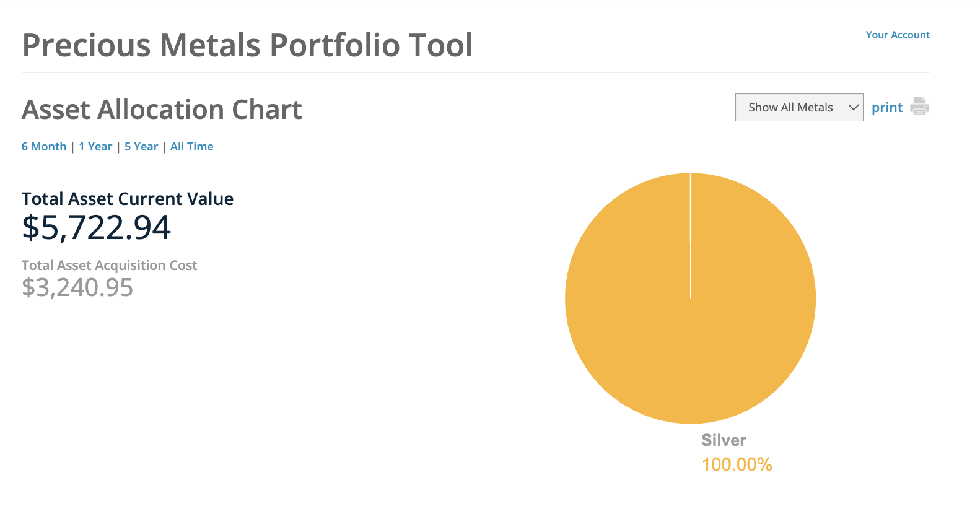
Task: Click the Silver legend label below chart
Action: [x=724, y=440]
